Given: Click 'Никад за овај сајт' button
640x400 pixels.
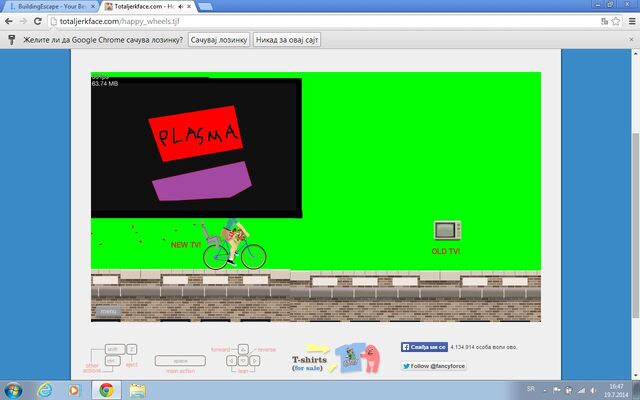Looking at the screenshot, I should [287, 40].
